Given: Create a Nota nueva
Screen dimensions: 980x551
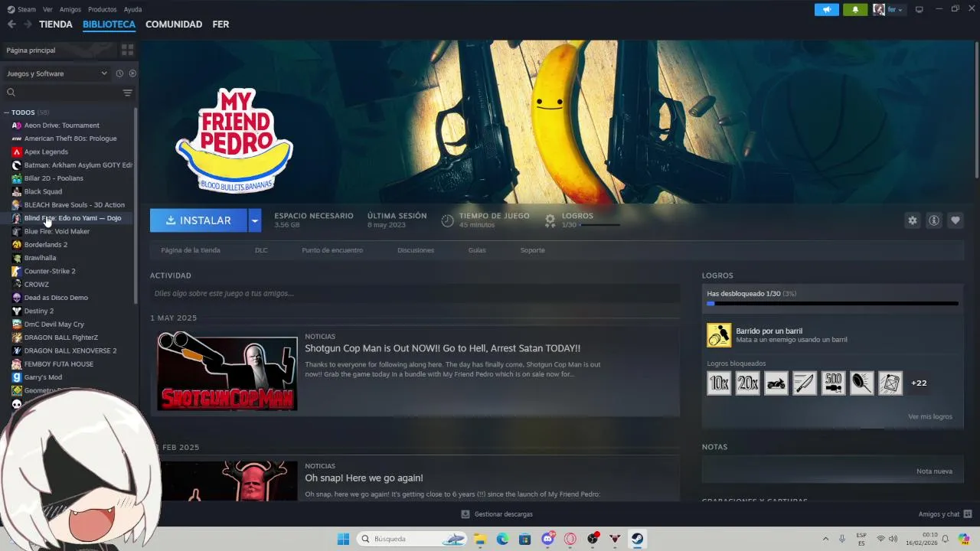Looking at the screenshot, I should tap(934, 471).
